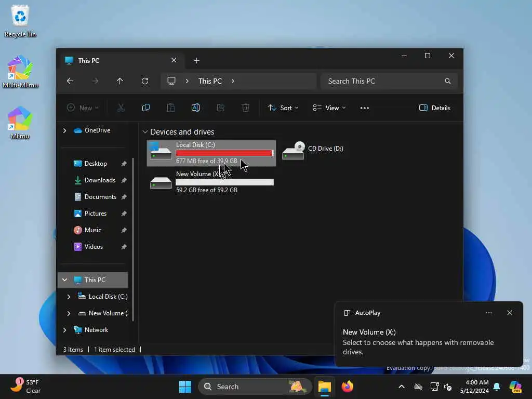Select the MEmu desktop shortcut
This screenshot has height=399, width=532.
(x=20, y=123)
